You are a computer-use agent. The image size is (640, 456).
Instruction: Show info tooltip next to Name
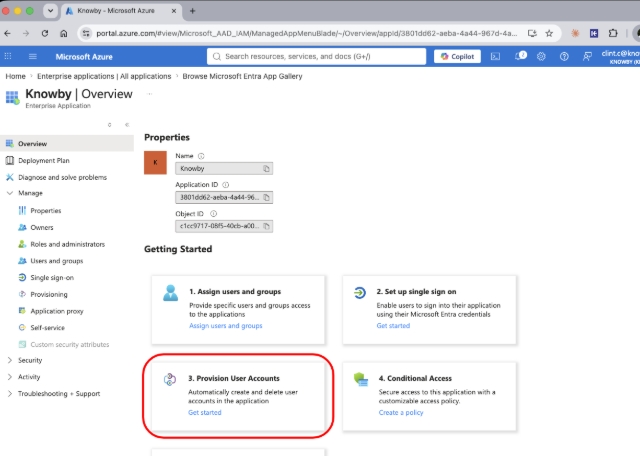201,156
